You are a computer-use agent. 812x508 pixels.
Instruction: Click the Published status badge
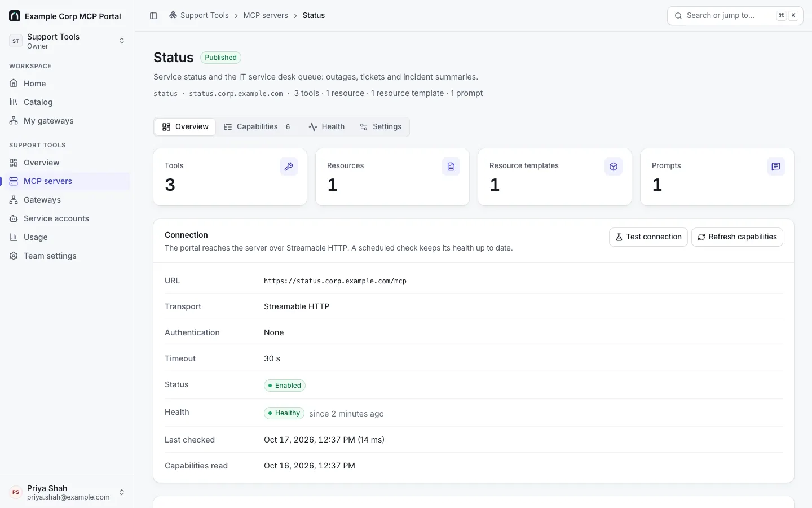click(220, 58)
